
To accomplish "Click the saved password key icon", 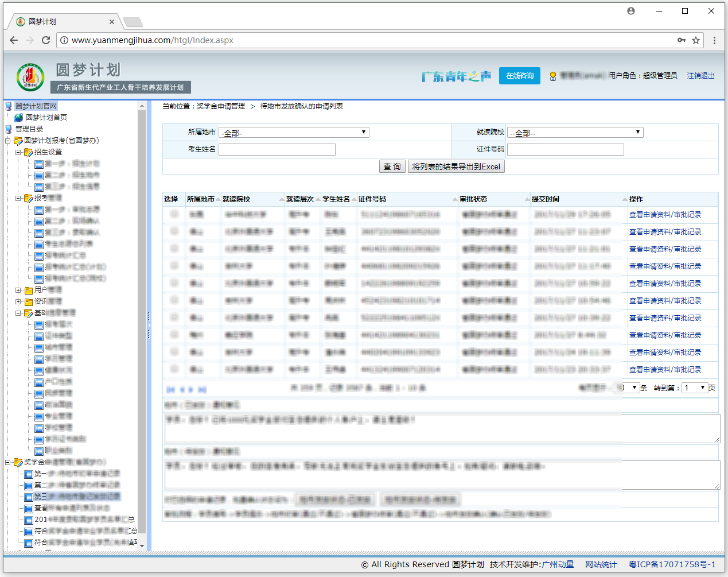I will tap(681, 40).
